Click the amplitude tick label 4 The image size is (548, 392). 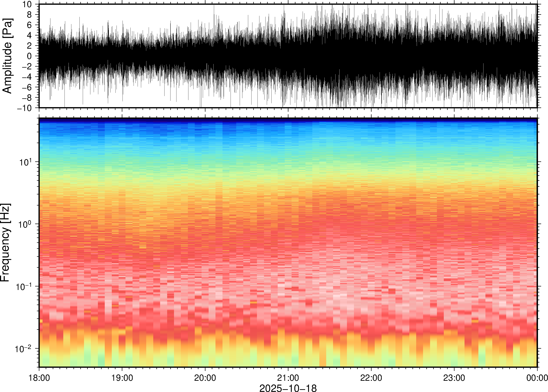tap(30, 35)
